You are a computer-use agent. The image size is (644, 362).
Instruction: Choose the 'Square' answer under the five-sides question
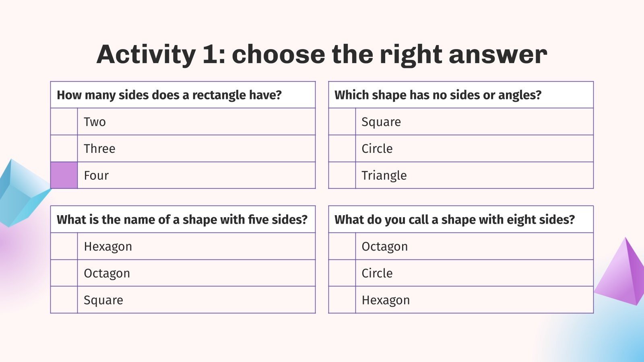[x=103, y=300]
